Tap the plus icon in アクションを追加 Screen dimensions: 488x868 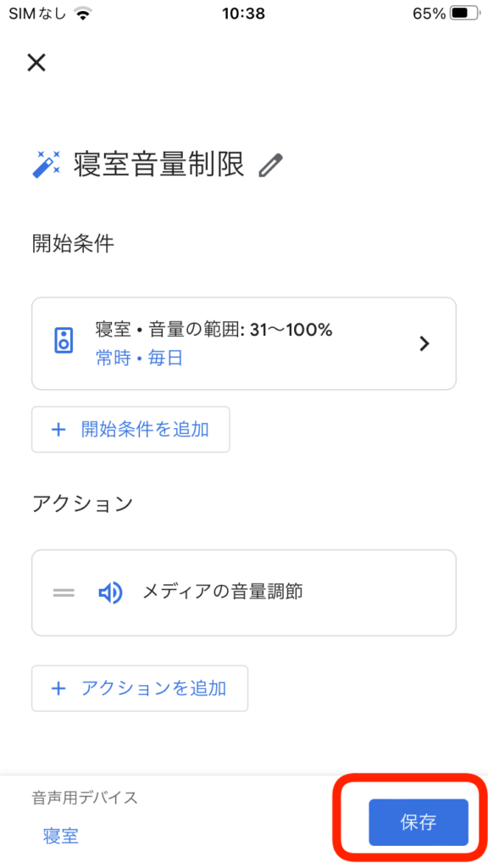click(x=58, y=688)
